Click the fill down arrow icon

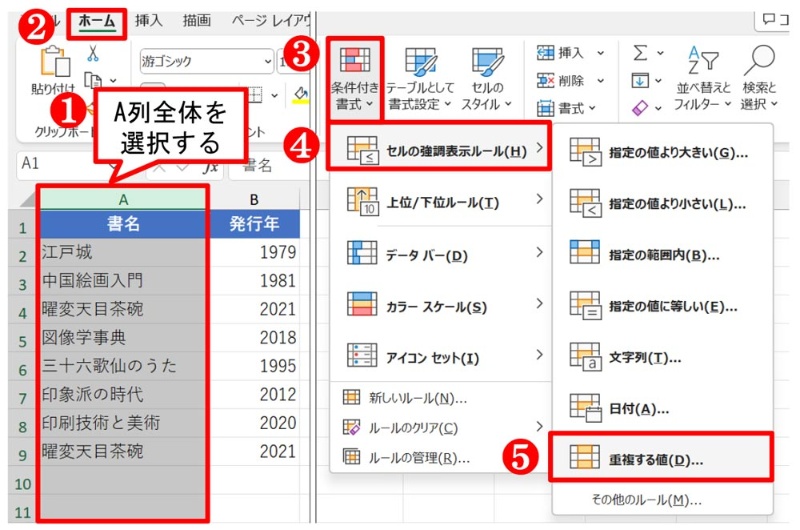click(640, 81)
